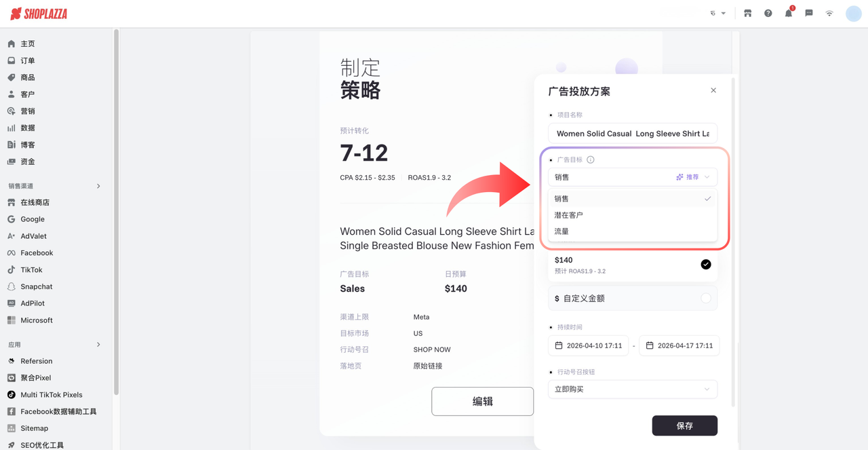868x450 pixels.
Task: Click the project name input field
Action: click(632, 133)
